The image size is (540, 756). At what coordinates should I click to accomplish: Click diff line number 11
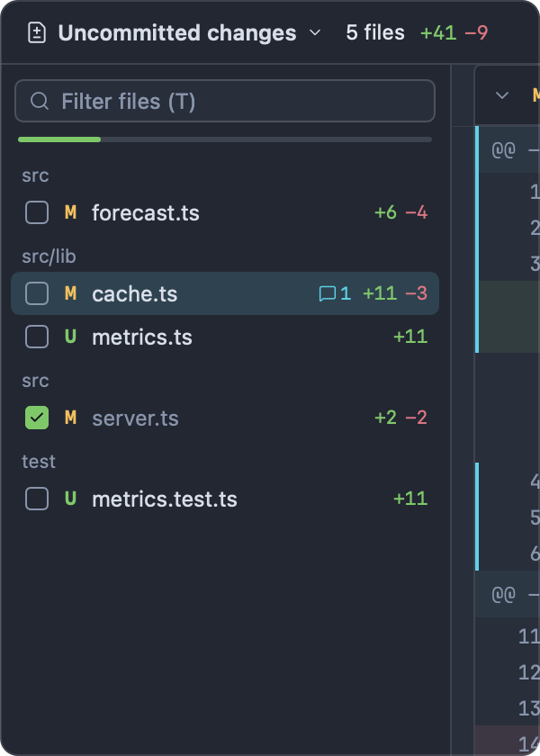tap(529, 637)
